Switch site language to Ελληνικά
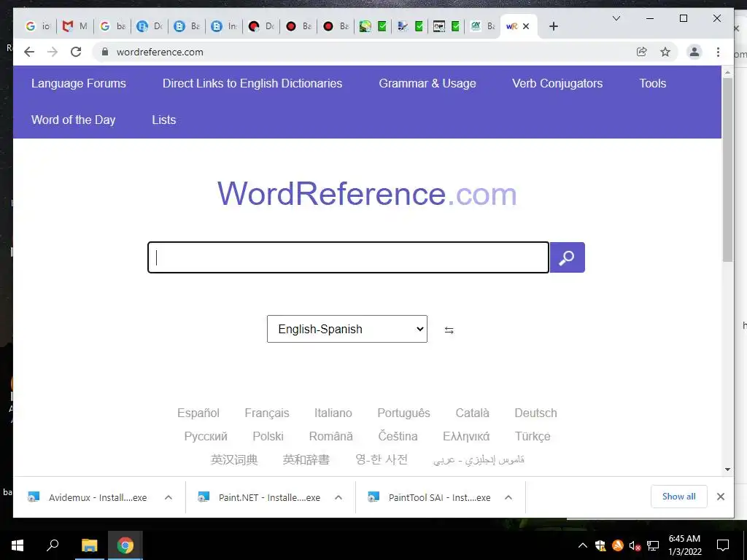Viewport: 747px width, 560px height. point(466,436)
